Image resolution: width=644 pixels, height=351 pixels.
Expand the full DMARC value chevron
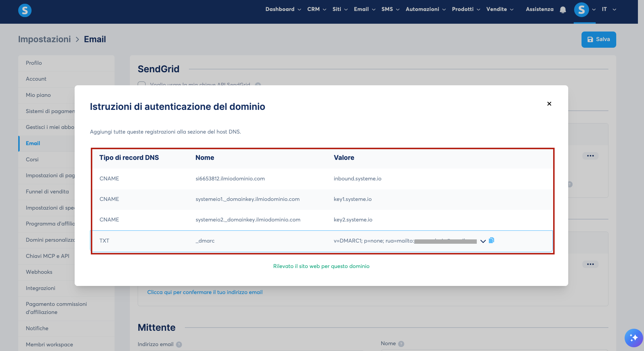point(483,241)
